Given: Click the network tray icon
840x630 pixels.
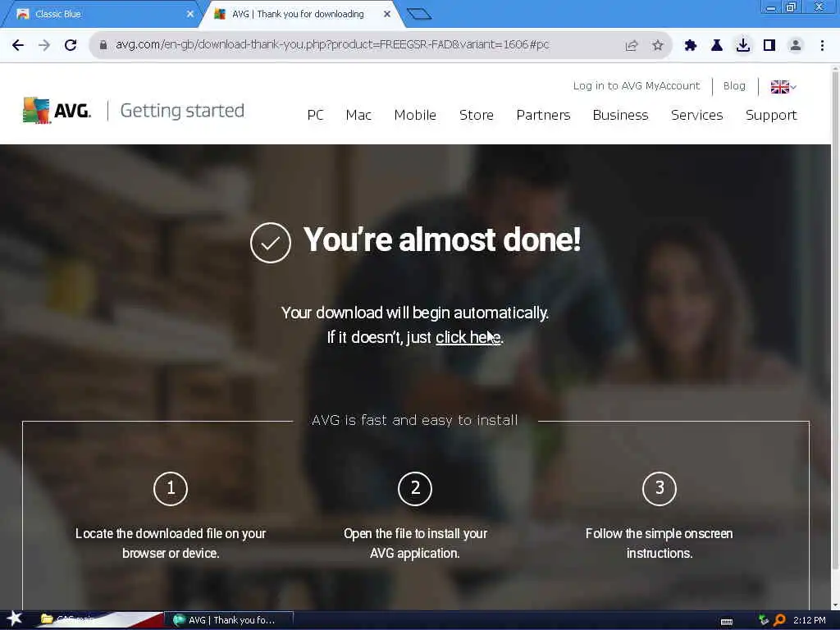Looking at the screenshot, I should [764, 620].
